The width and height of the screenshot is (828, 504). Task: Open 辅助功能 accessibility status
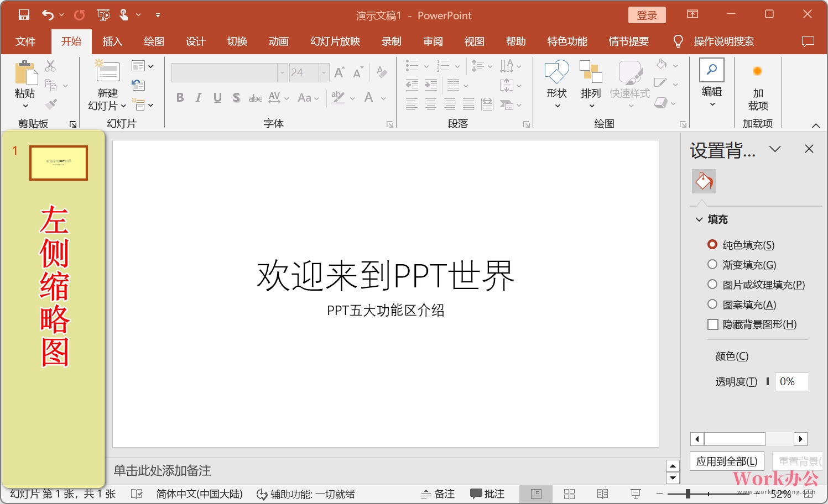(x=306, y=494)
